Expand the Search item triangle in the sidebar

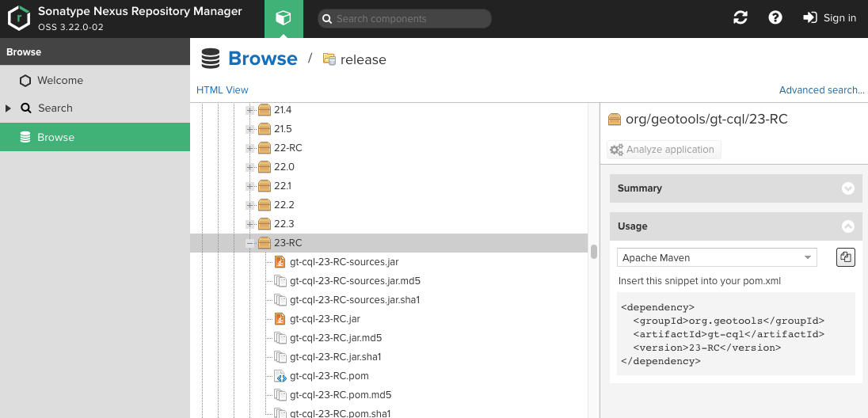8,108
